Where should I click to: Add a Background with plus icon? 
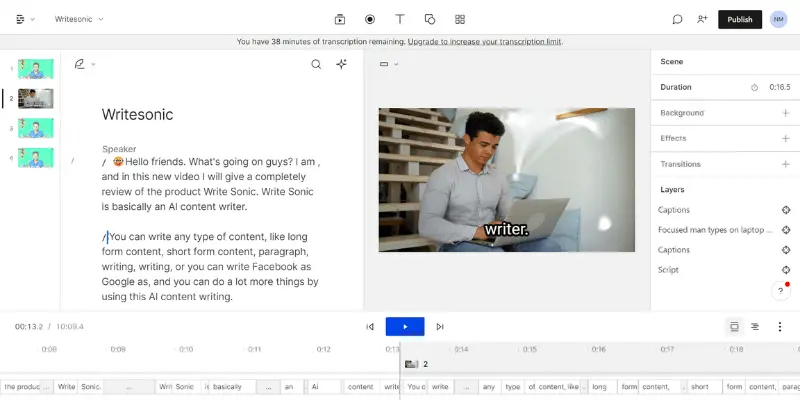[x=786, y=113]
